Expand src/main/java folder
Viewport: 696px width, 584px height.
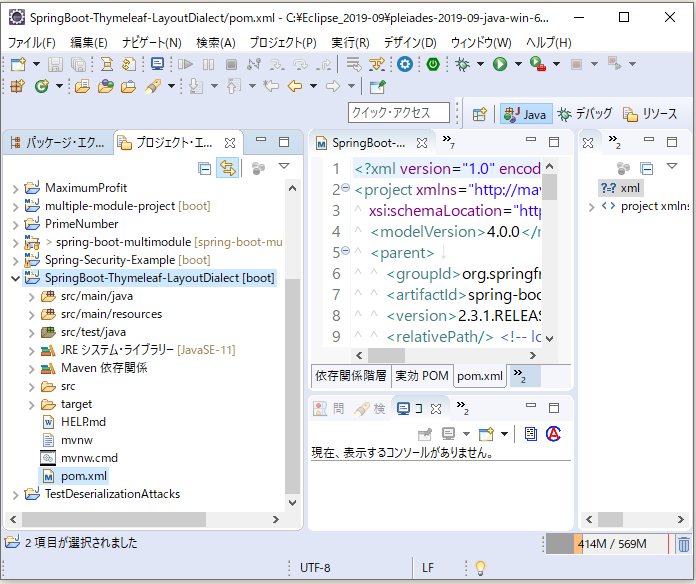point(32,296)
